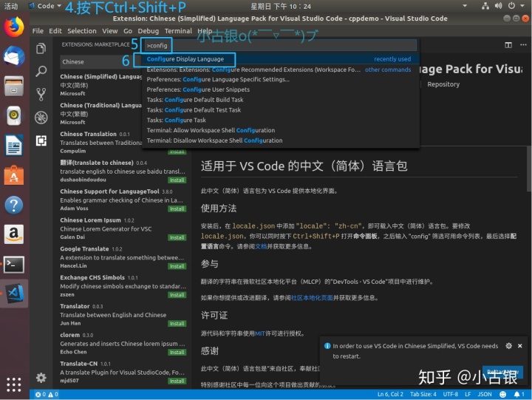
Task: Open the Terminal menu
Action: click(178, 31)
